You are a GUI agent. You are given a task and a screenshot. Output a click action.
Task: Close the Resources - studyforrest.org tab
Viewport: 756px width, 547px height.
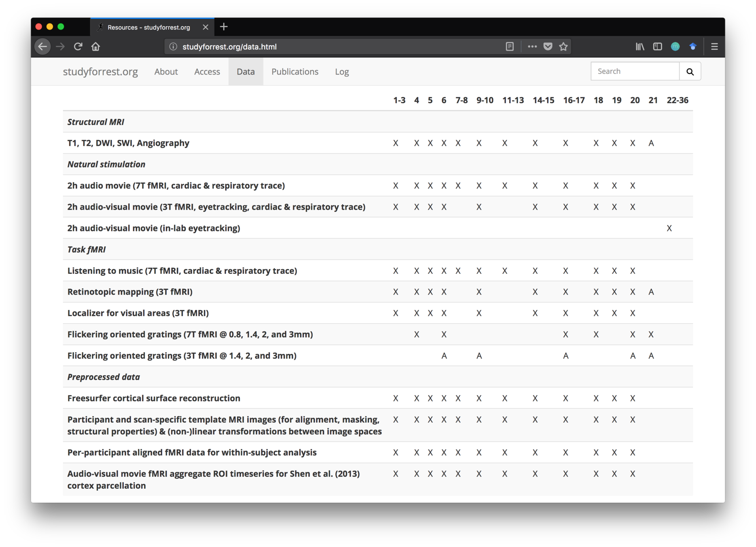click(205, 27)
